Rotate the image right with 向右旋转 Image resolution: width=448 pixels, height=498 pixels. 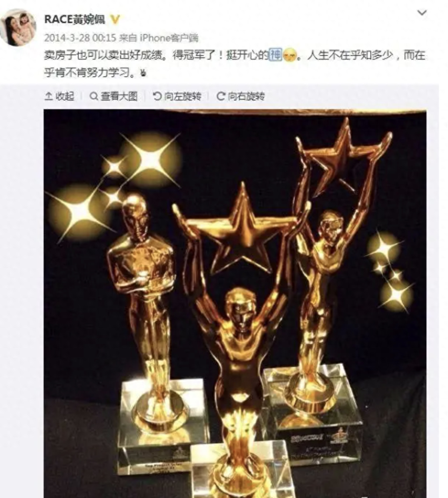(240, 96)
